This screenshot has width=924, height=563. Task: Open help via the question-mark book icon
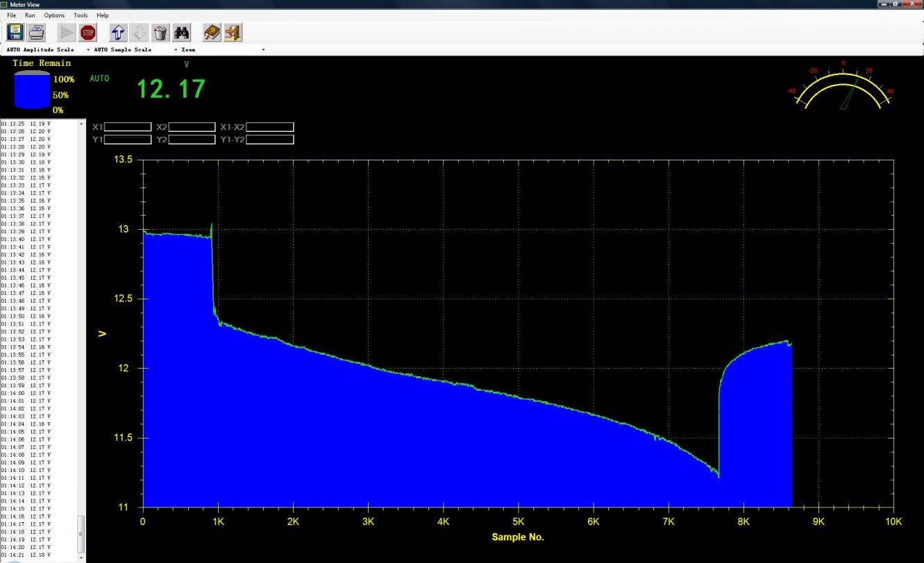coord(212,32)
